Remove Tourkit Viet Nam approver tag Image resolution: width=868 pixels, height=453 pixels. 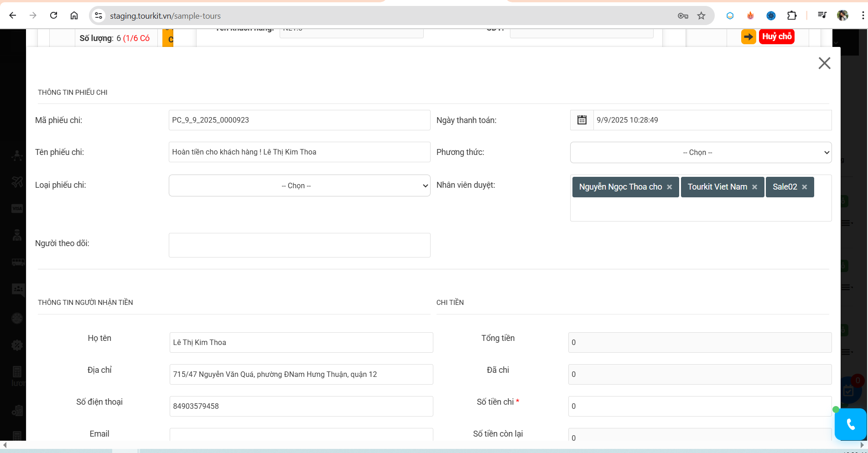pos(754,187)
